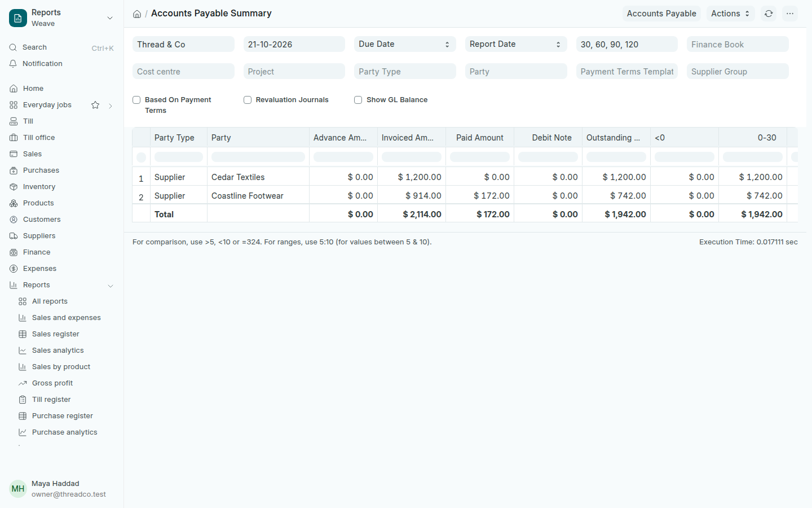Click the home breadcrumb icon
812x508 pixels.
click(137, 14)
